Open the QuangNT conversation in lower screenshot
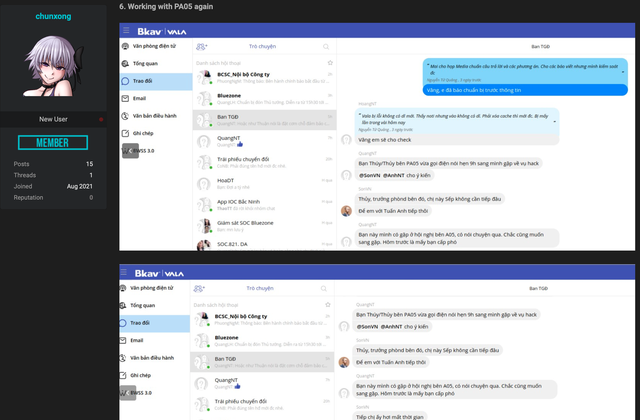 pos(262,383)
